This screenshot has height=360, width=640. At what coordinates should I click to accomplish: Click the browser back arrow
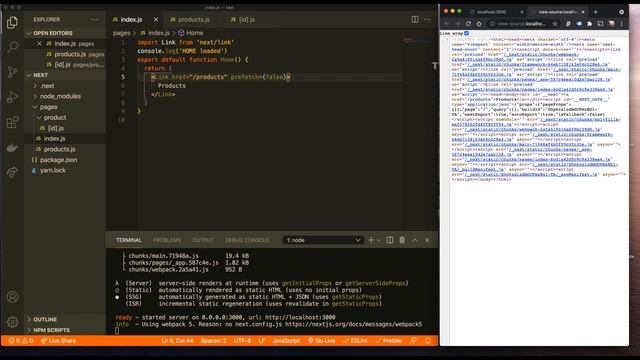coord(447,24)
